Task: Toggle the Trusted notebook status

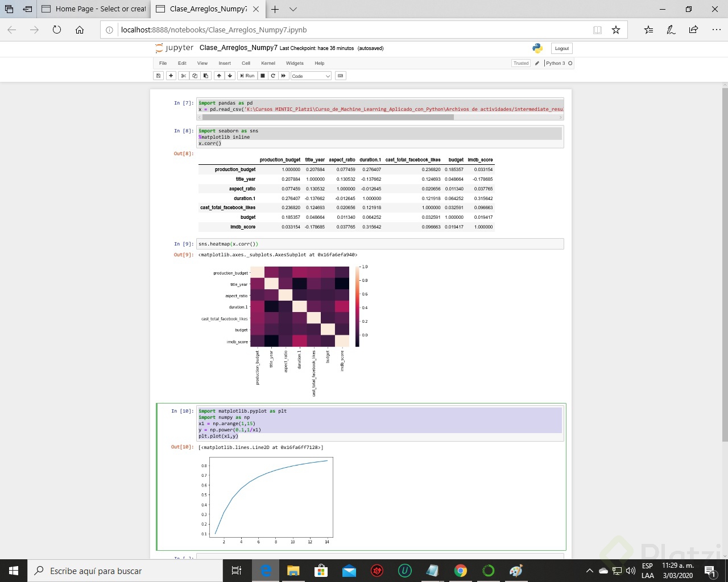Action: click(x=520, y=63)
